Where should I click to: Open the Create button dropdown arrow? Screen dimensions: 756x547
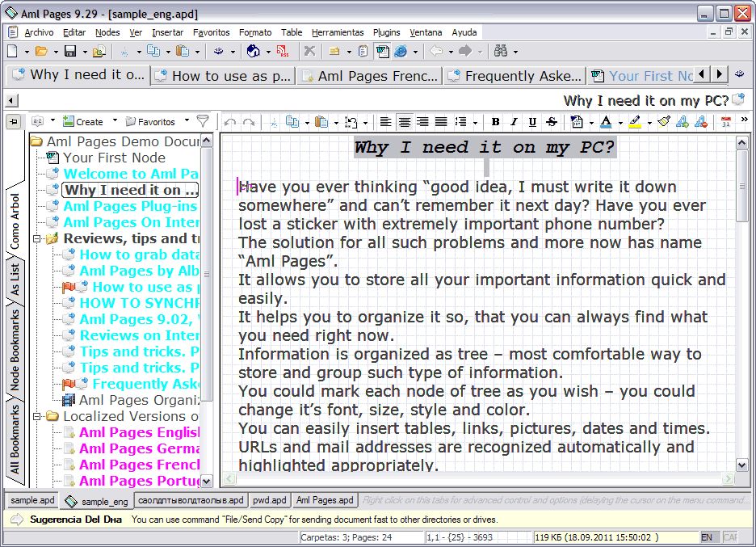point(115,120)
